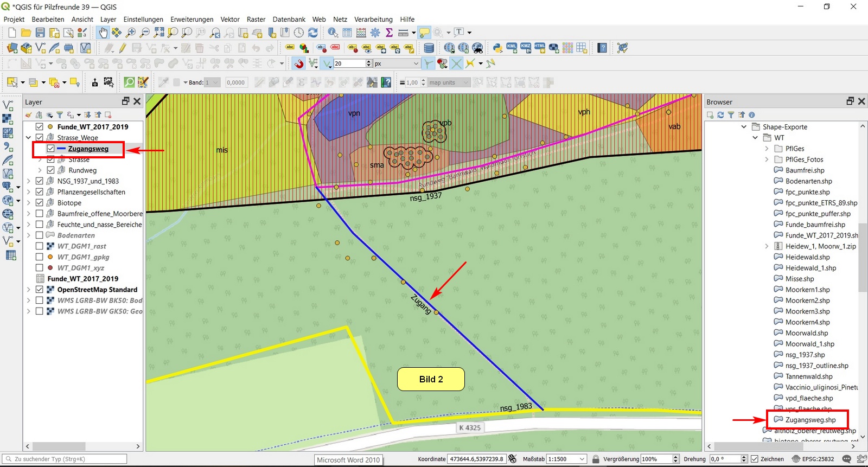Select the Pan Map hand tool

103,33
